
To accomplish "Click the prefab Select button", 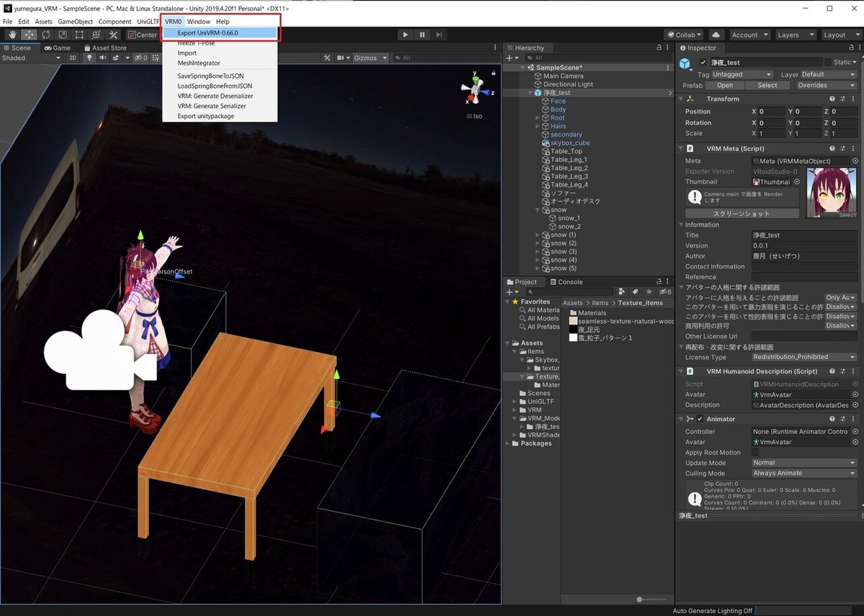I will pos(768,85).
